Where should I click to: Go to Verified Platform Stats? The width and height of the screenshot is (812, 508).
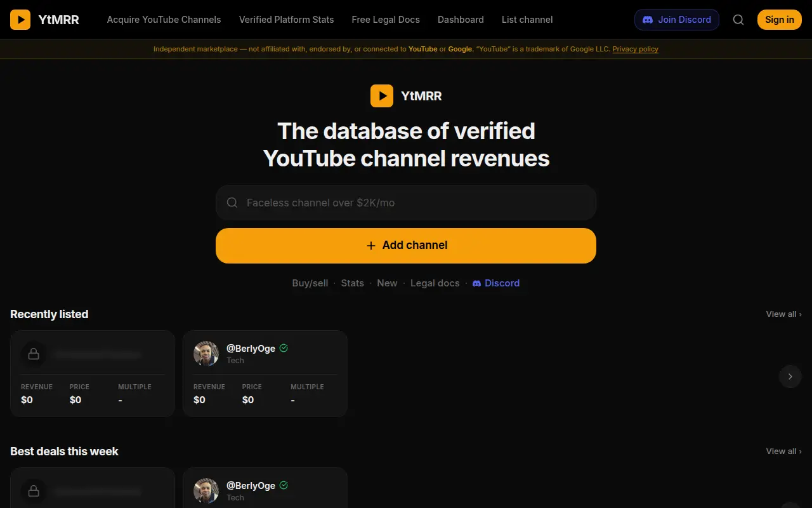[286, 20]
